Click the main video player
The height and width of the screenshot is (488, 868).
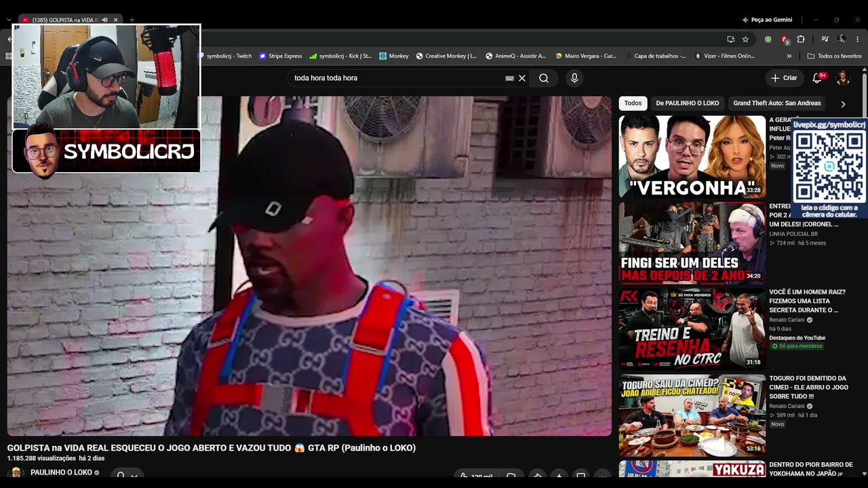click(309, 266)
